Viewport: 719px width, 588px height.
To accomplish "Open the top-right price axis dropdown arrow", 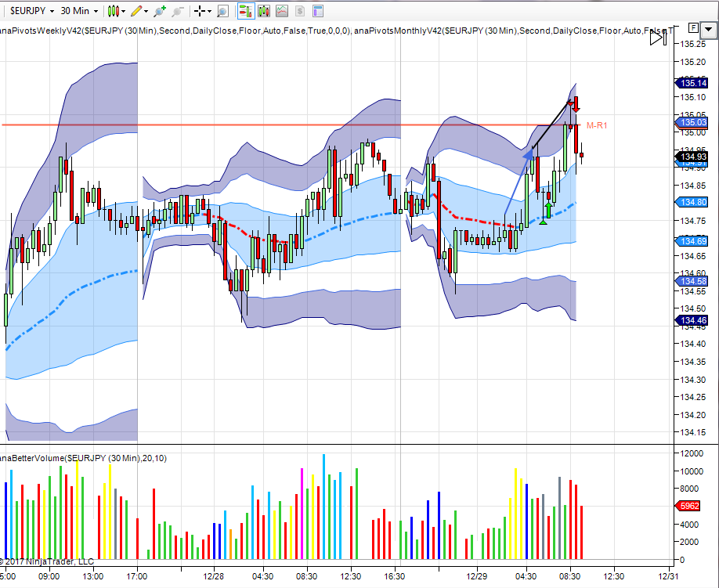I will [x=709, y=31].
